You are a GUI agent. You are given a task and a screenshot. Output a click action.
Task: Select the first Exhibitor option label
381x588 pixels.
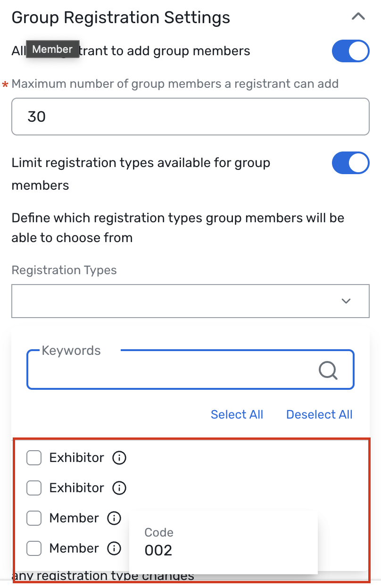click(x=76, y=458)
